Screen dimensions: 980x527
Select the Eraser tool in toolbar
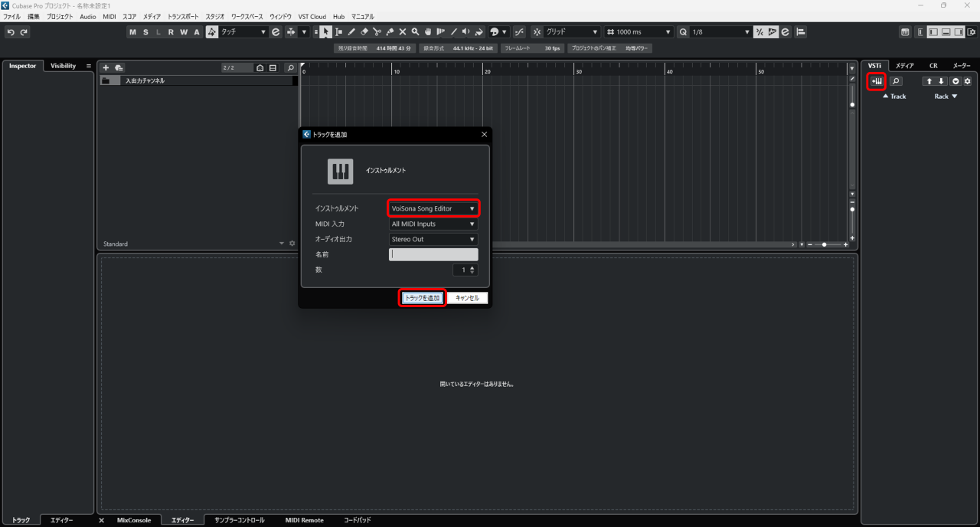(364, 32)
